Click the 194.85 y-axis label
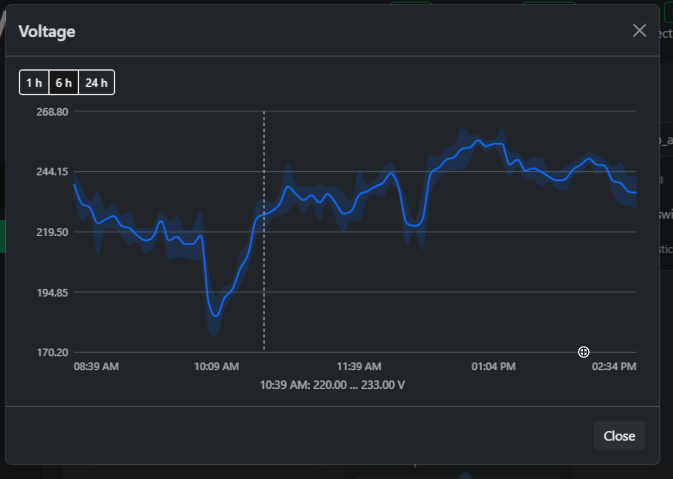This screenshot has width=673, height=479. coord(52,293)
